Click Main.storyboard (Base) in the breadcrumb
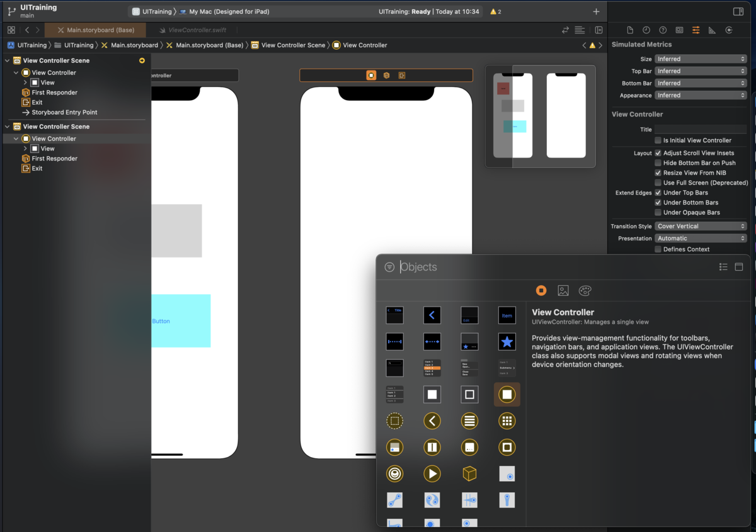The image size is (756, 532). click(x=204, y=45)
